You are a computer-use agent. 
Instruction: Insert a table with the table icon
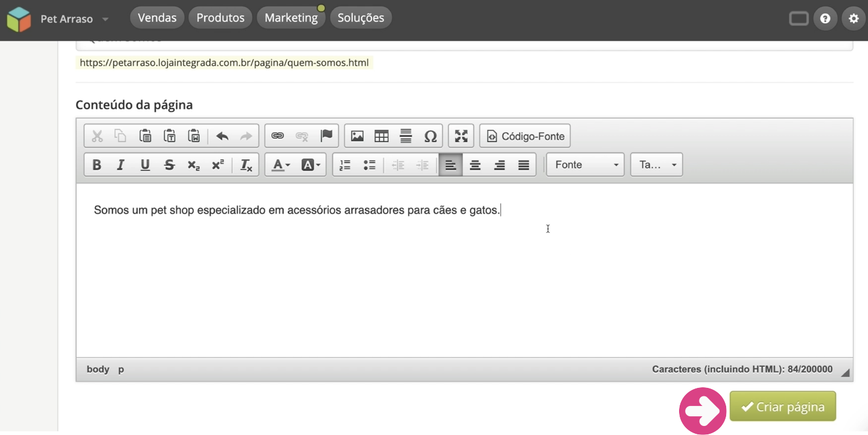tap(381, 136)
